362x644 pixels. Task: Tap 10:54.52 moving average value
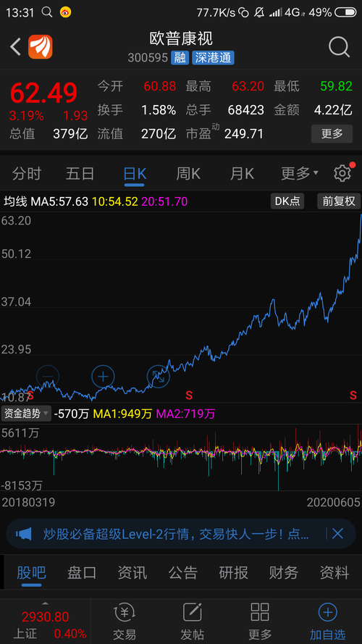point(114,201)
